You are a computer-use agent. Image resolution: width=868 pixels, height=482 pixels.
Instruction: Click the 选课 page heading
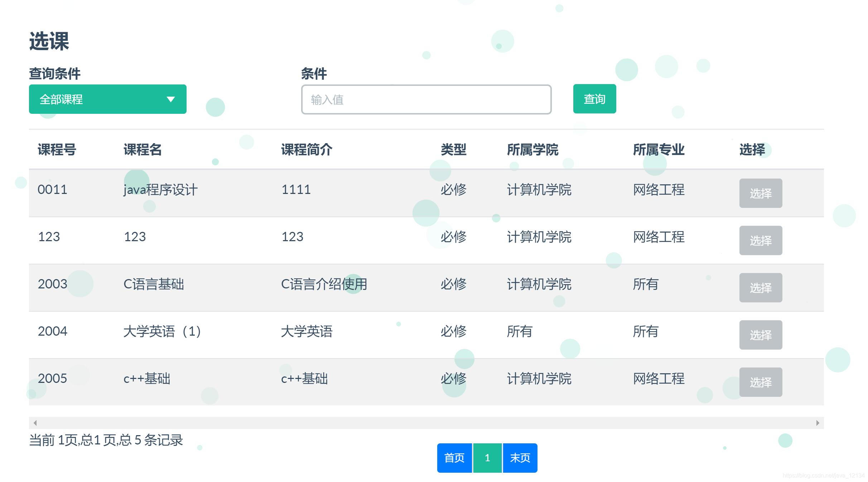coord(49,41)
